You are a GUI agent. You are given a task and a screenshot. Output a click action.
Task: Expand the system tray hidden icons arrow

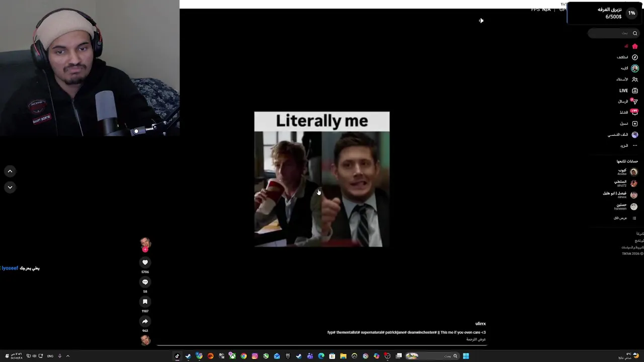click(67, 356)
